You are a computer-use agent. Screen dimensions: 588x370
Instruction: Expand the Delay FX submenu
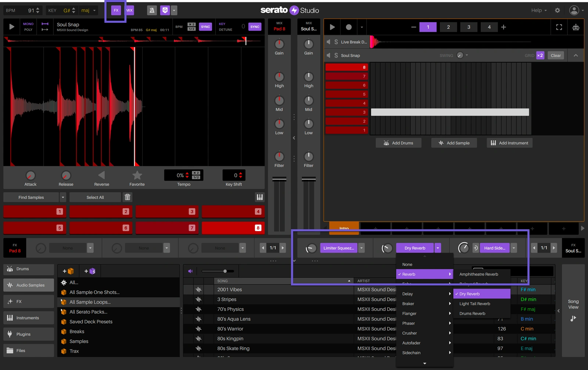click(x=424, y=294)
